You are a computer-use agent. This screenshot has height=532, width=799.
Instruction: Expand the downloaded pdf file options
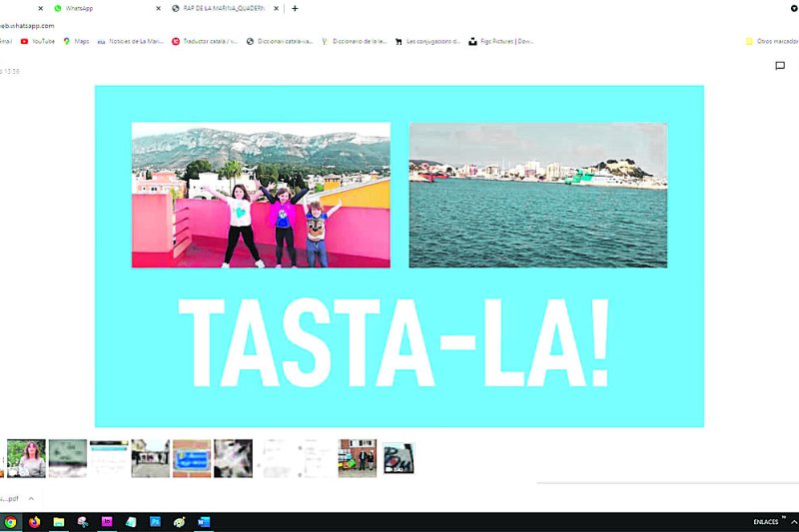click(30, 498)
